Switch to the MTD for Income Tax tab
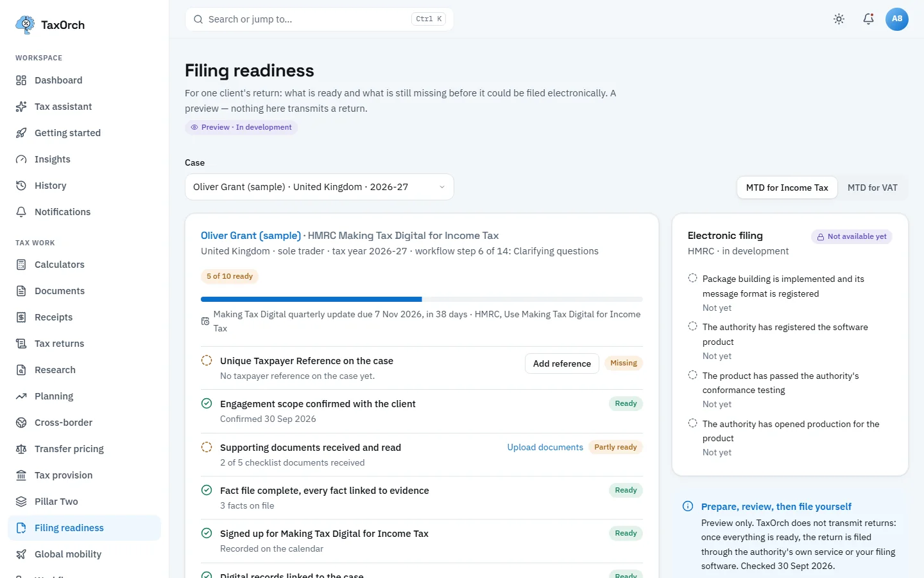 pyautogui.click(x=787, y=188)
